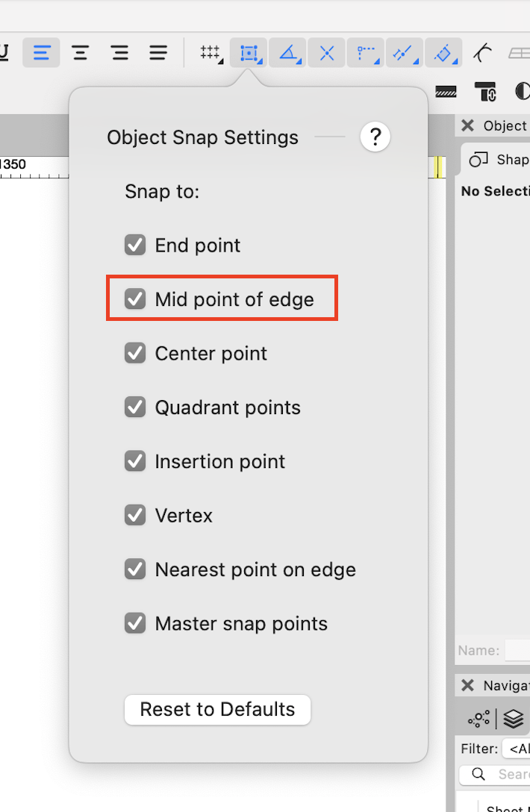Screen dimensions: 530x812
Task: Open help for Object Snap Settings
Action: 375,137
